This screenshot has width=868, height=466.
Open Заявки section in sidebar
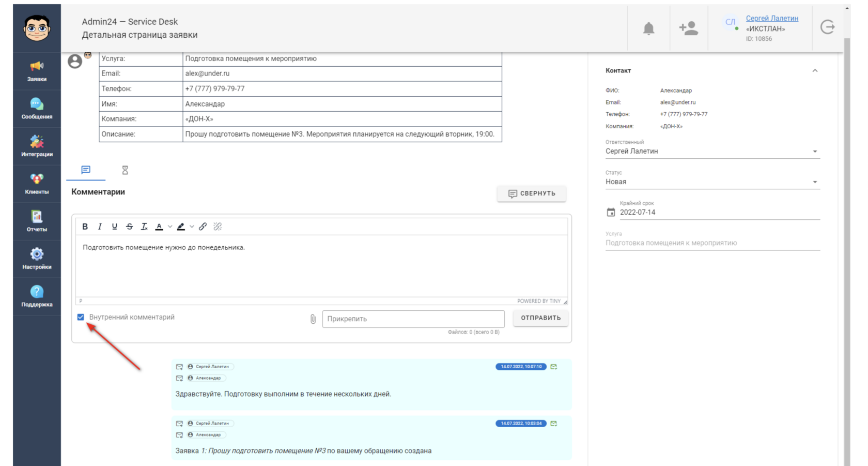(37, 71)
